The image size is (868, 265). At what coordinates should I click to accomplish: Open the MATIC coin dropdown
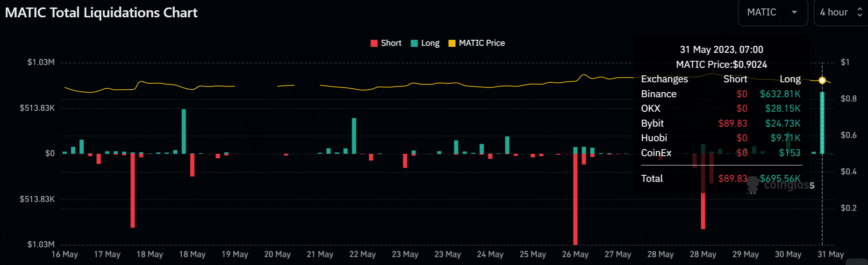point(773,13)
